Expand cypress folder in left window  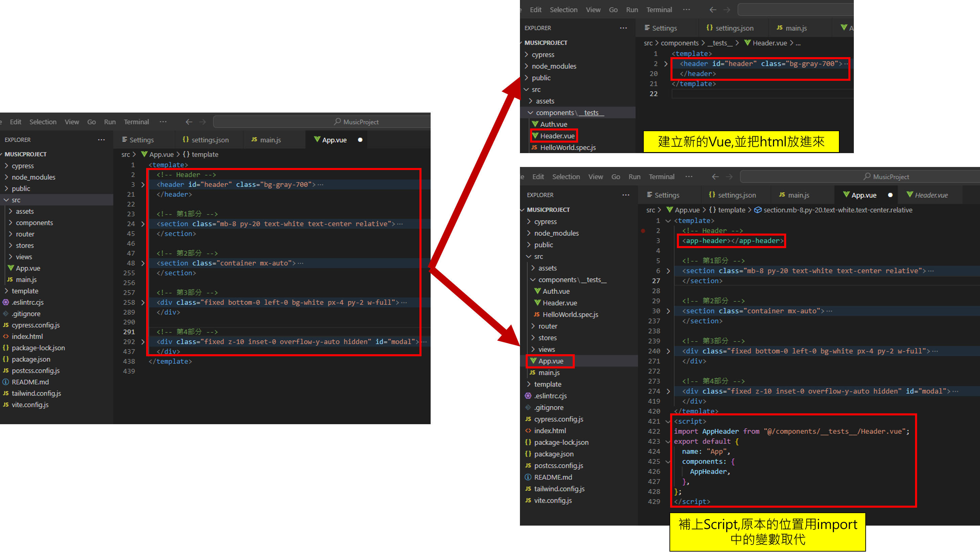6,166
